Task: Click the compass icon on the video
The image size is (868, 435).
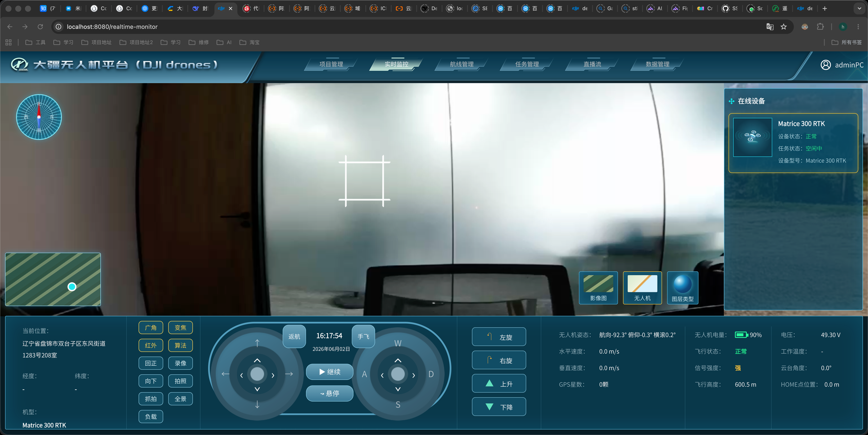Action: click(39, 117)
